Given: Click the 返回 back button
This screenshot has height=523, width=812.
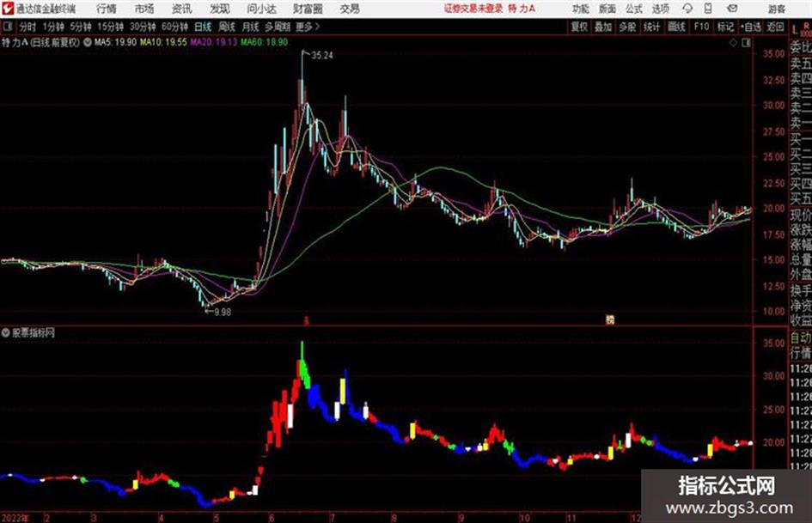Looking at the screenshot, I should coord(775,27).
